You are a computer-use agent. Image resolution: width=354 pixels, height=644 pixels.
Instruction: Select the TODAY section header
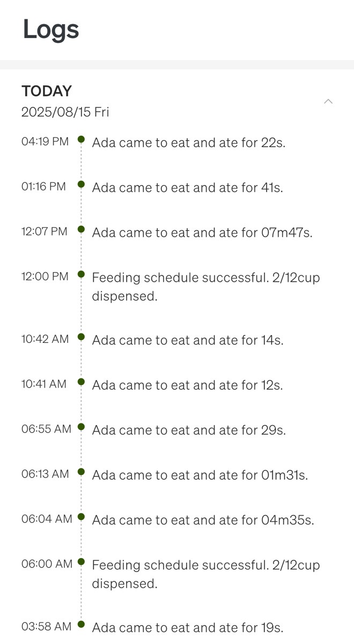tap(47, 91)
